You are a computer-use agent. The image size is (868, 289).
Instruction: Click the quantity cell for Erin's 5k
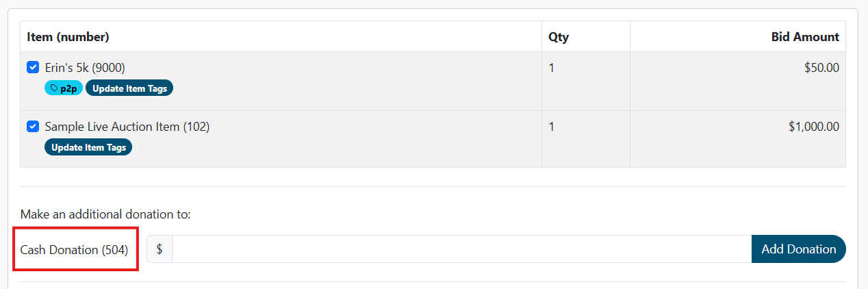pyautogui.click(x=552, y=68)
